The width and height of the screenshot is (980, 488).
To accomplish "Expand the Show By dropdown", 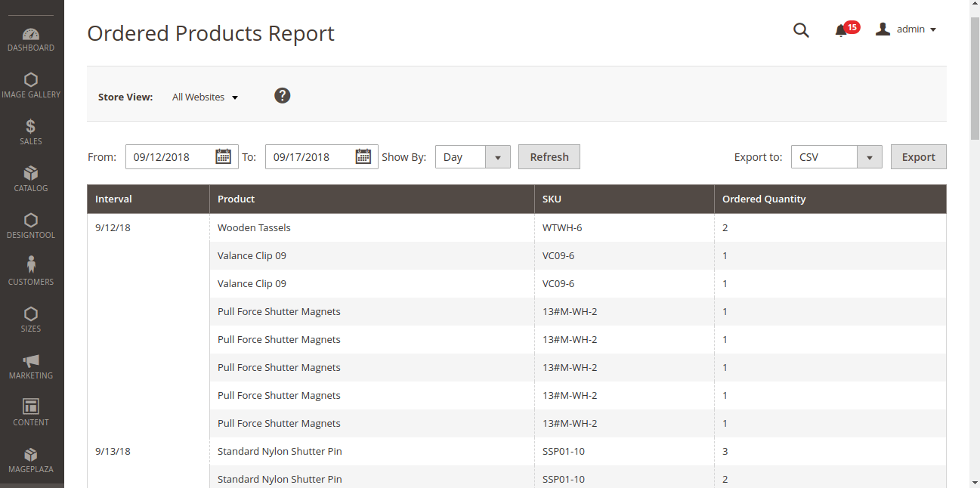I will 498,156.
